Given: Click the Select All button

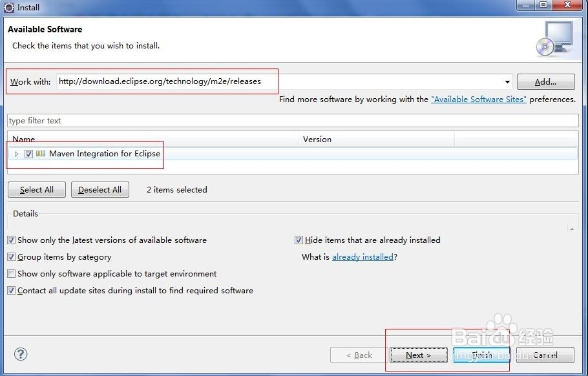Looking at the screenshot, I should [x=37, y=190].
